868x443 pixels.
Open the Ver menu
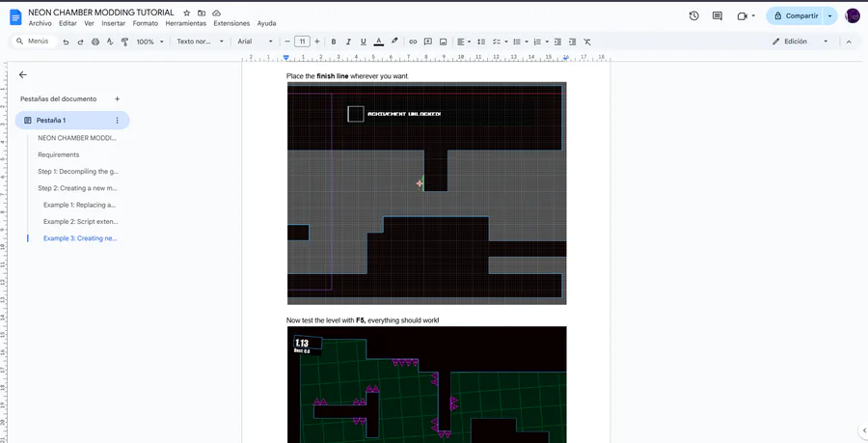tap(89, 23)
